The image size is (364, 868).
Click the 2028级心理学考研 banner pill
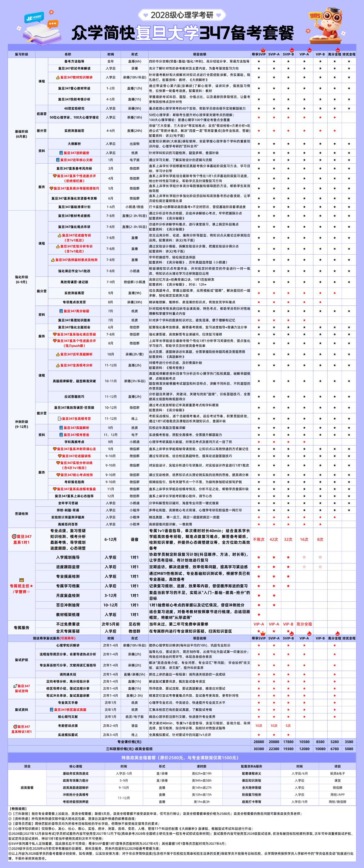(182, 15)
